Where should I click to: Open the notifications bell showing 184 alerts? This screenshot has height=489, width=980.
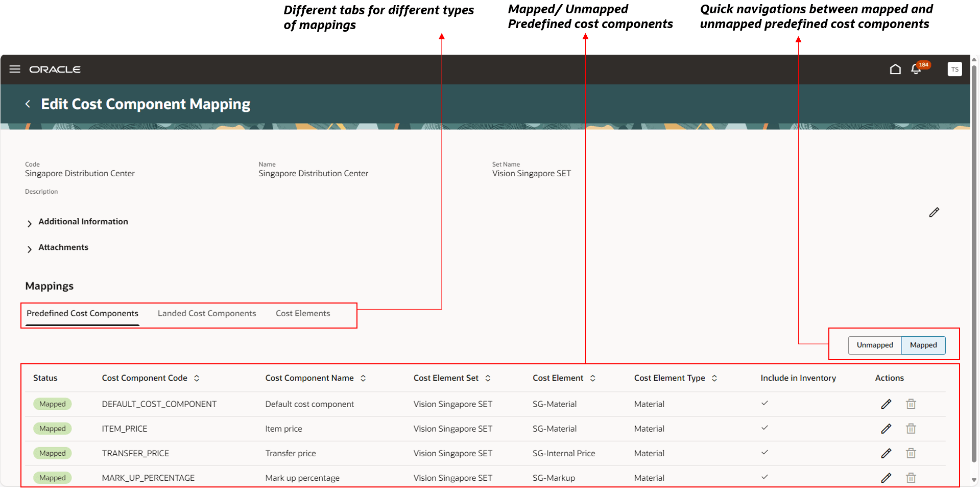[x=916, y=69]
